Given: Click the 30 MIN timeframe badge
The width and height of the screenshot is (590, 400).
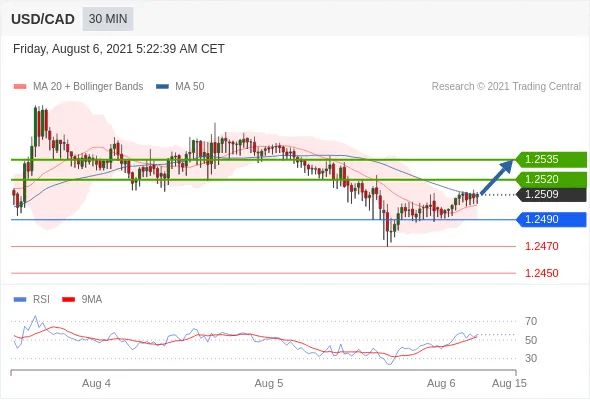Looking at the screenshot, I should tap(108, 19).
